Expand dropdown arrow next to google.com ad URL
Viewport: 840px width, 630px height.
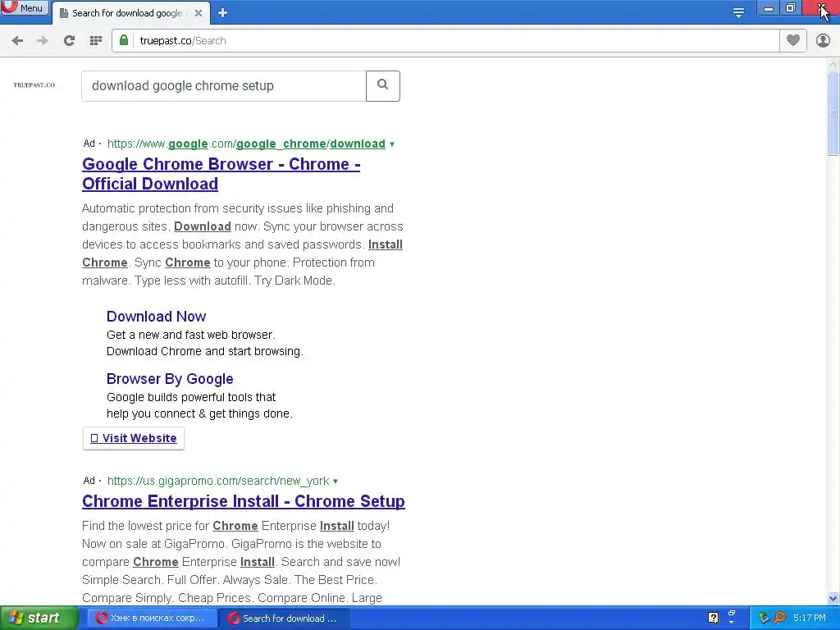tap(392, 144)
